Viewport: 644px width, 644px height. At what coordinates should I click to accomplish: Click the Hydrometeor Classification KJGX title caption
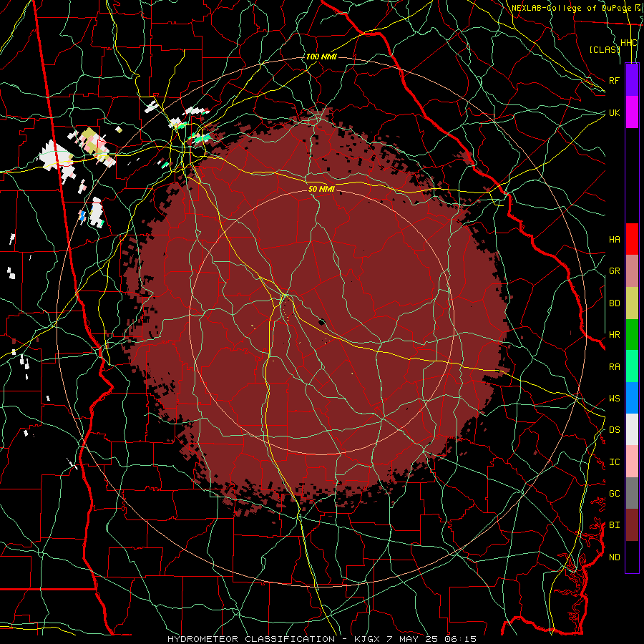pyautogui.click(x=322, y=639)
